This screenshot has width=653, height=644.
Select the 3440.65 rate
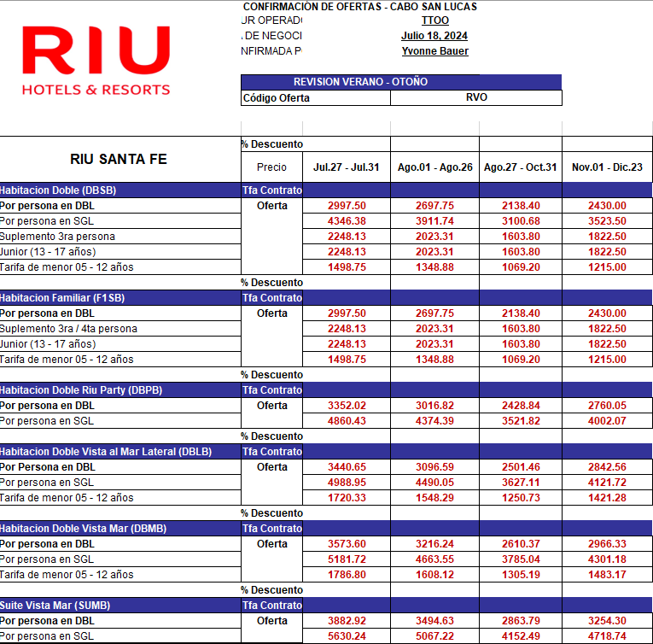(347, 467)
